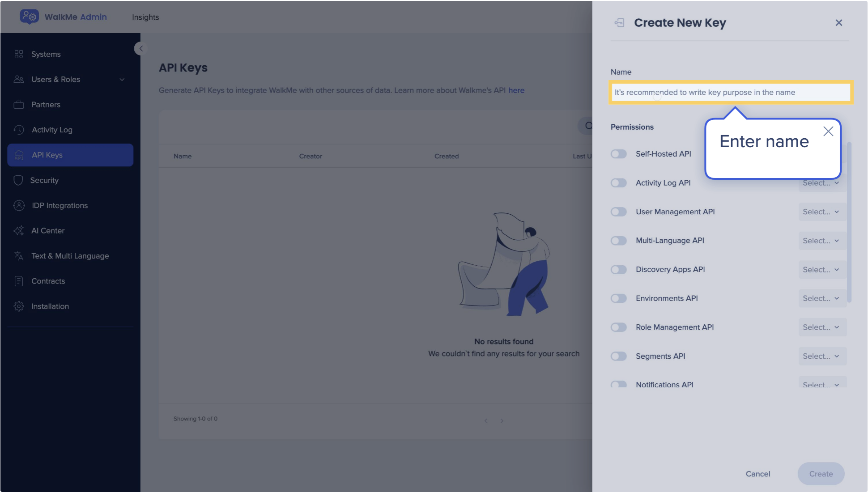This screenshot has height=492, width=868.
Task: Click into the key Name input field
Action: point(731,93)
